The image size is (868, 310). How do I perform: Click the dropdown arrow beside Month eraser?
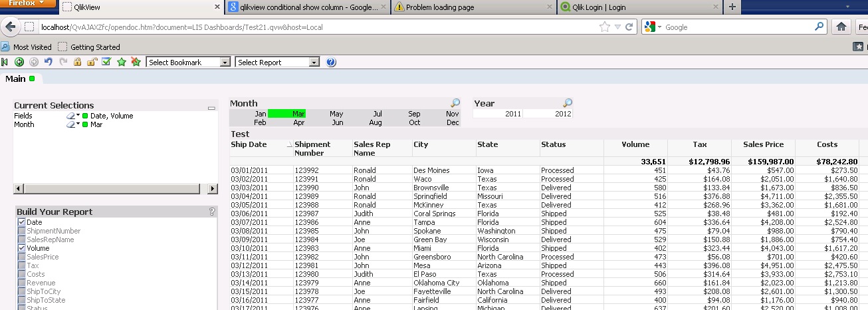(78, 124)
